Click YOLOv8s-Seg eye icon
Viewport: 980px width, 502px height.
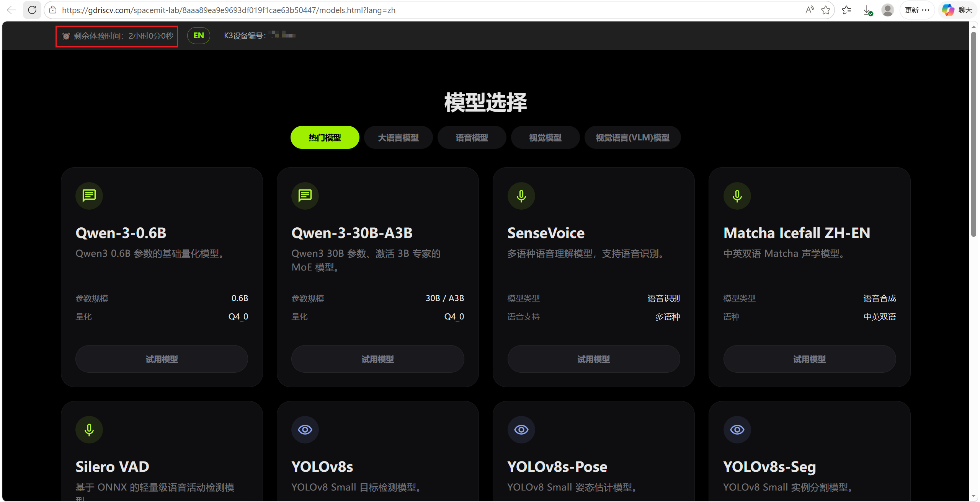pyautogui.click(x=737, y=430)
